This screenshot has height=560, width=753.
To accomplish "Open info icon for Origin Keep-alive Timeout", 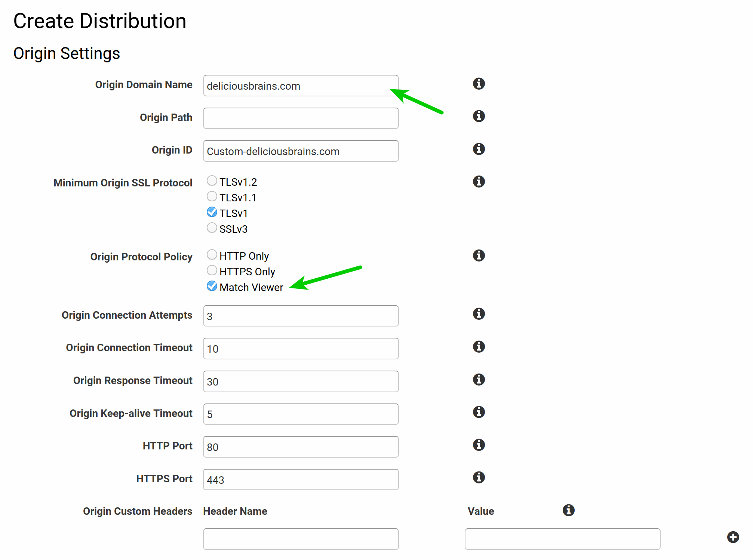I will [x=479, y=412].
